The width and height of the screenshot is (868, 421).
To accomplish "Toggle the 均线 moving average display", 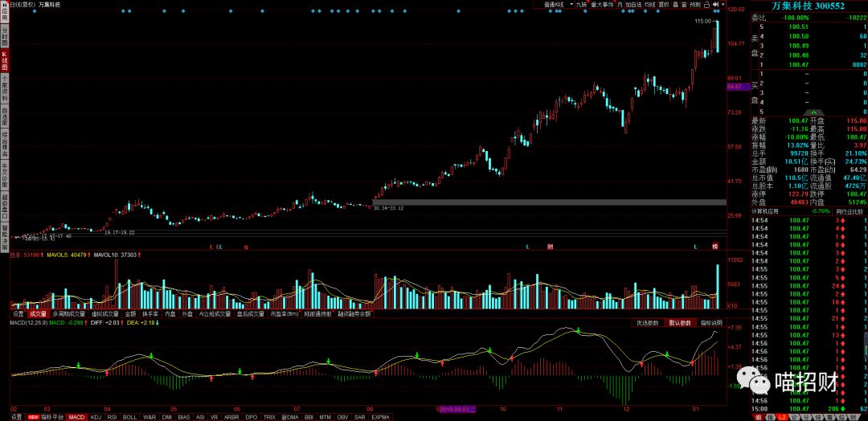I will tap(649, 5).
